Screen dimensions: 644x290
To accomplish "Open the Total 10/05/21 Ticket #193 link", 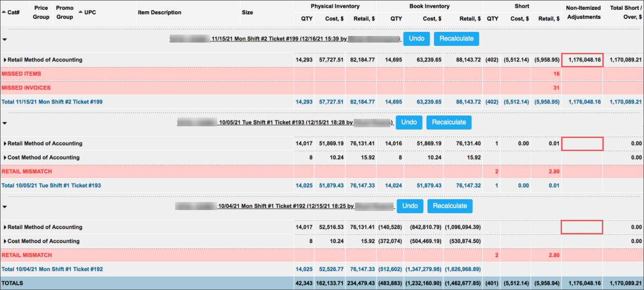I will pos(51,186).
